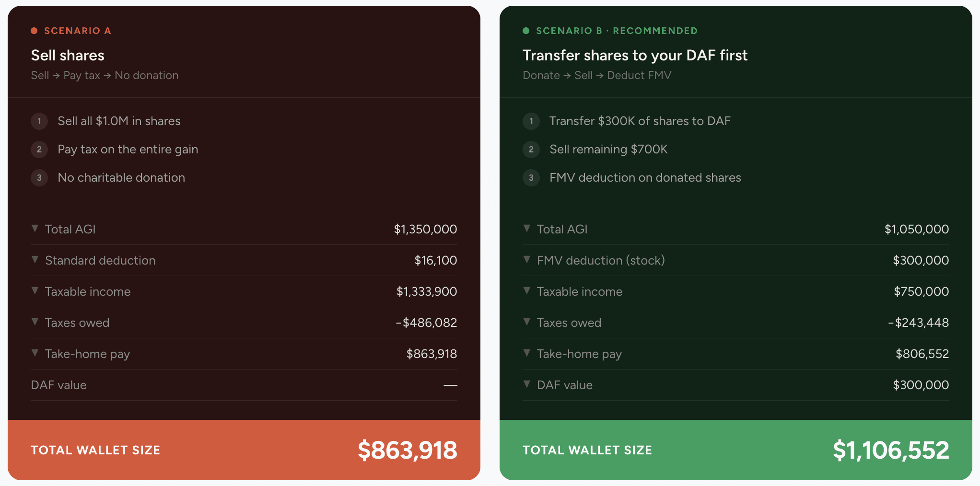The image size is (980, 486).
Task: Expand Taxes owed in Scenario A
Action: coord(244,323)
